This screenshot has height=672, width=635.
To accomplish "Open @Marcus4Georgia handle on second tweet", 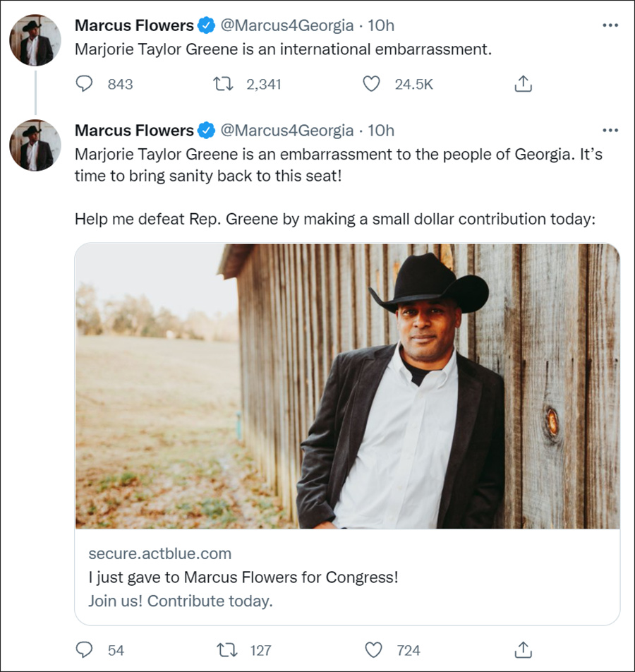I will point(287,130).
